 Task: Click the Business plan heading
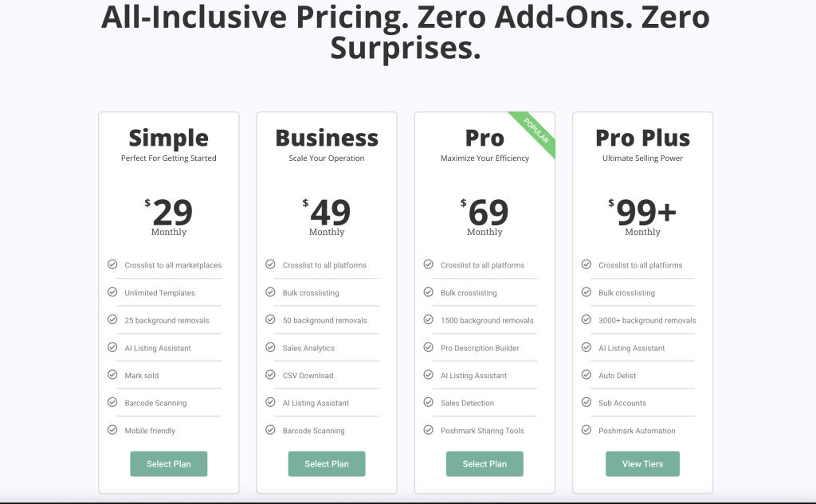(x=327, y=138)
